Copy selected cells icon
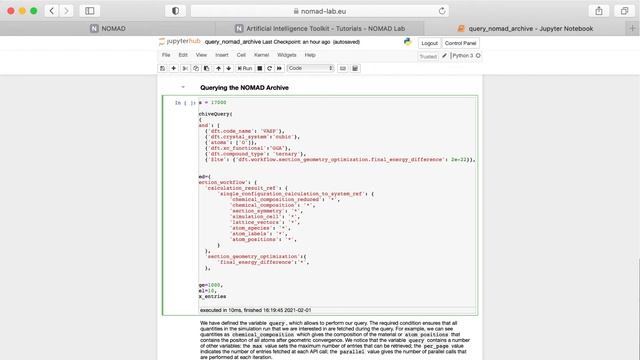 [196, 69]
